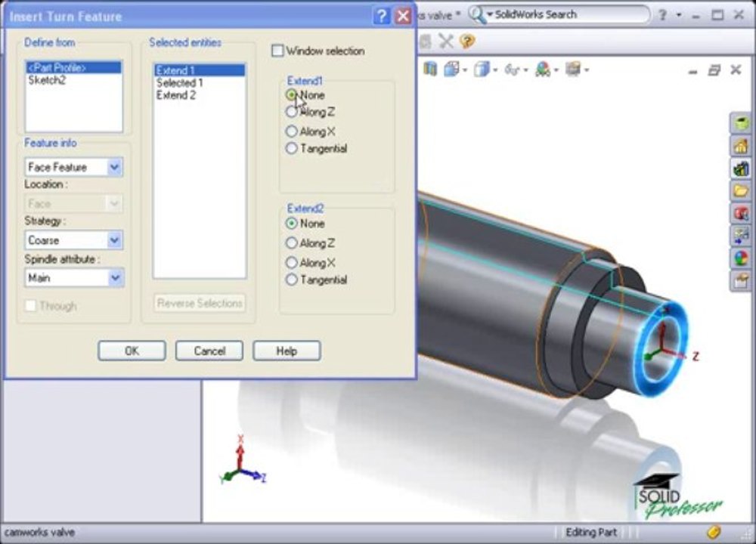This screenshot has width=756, height=544.
Task: Expand the Edit Appearance dropdown arrow
Action: click(556, 70)
